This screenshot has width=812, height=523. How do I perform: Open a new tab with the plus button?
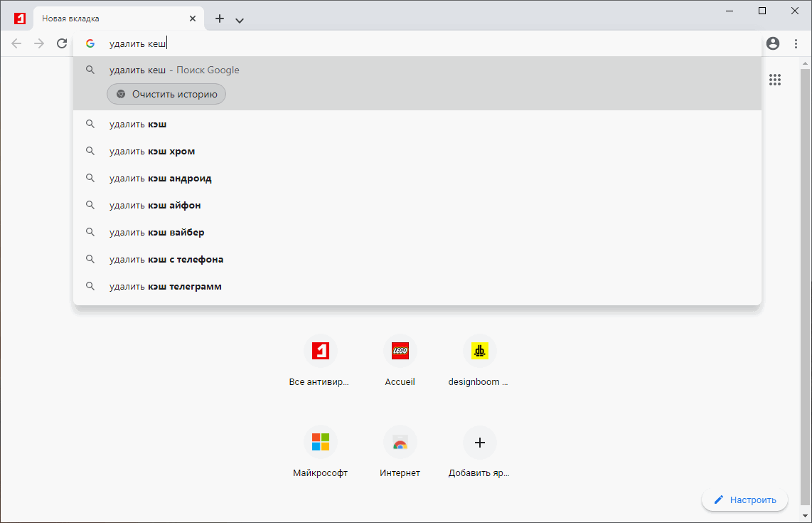(219, 19)
